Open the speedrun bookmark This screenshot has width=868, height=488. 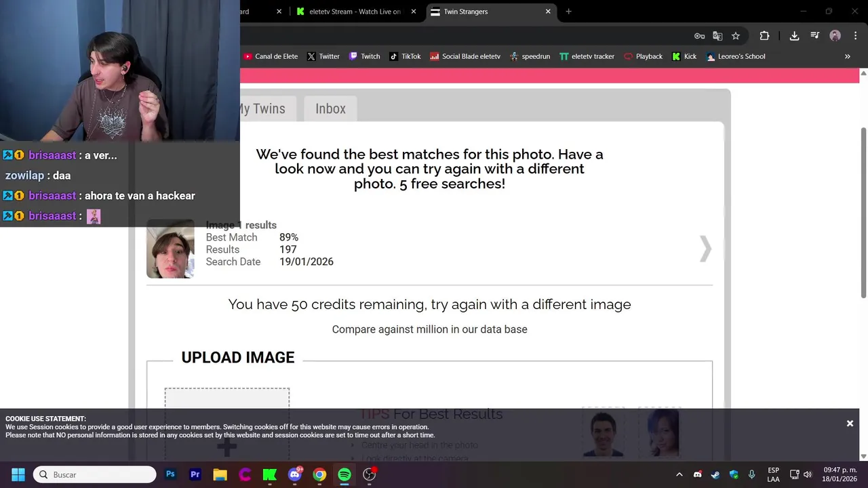(530, 56)
